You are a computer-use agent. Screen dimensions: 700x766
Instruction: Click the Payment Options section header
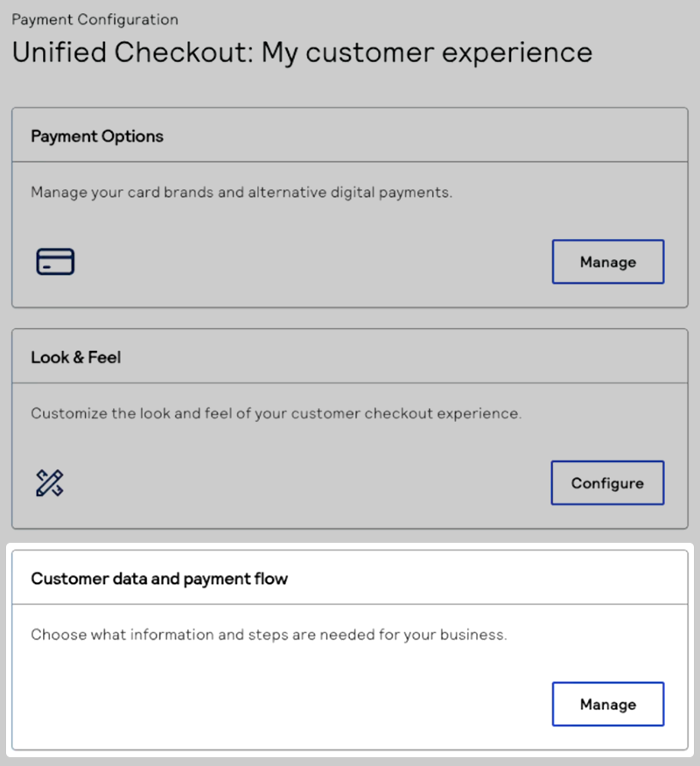click(x=97, y=137)
